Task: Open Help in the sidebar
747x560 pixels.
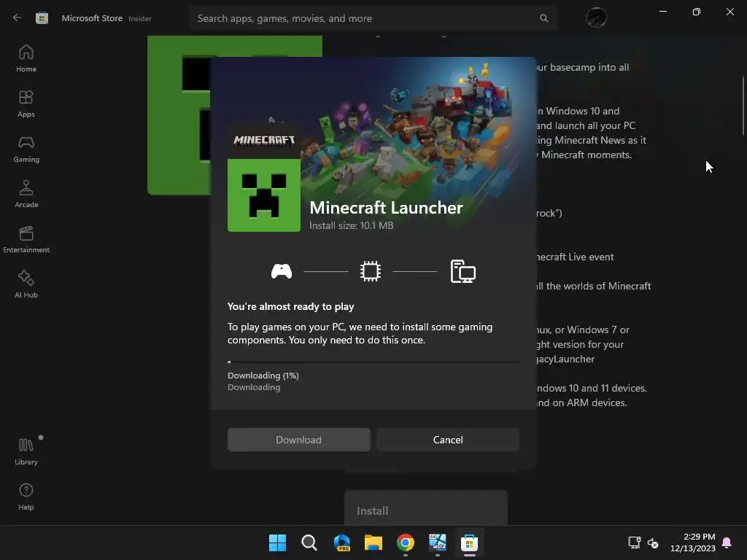Action: (x=26, y=497)
